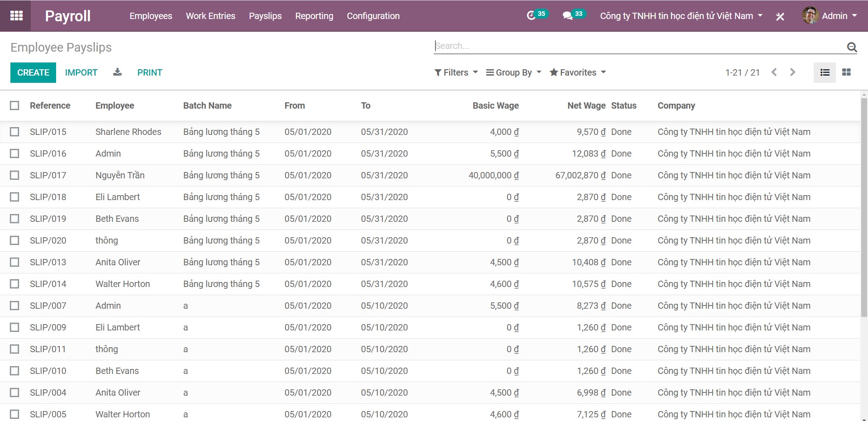The width and height of the screenshot is (868, 421).
Task: Tick the checkbox for SLIP/017 Nguyễn Trần
Action: (x=14, y=175)
